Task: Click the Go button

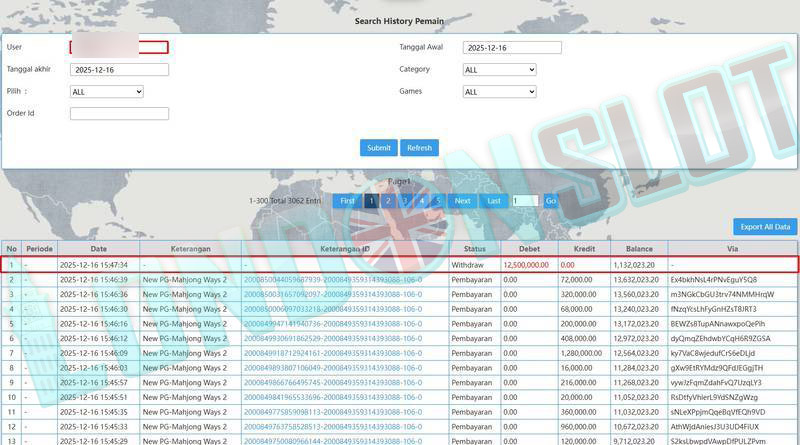Action: coord(551,201)
